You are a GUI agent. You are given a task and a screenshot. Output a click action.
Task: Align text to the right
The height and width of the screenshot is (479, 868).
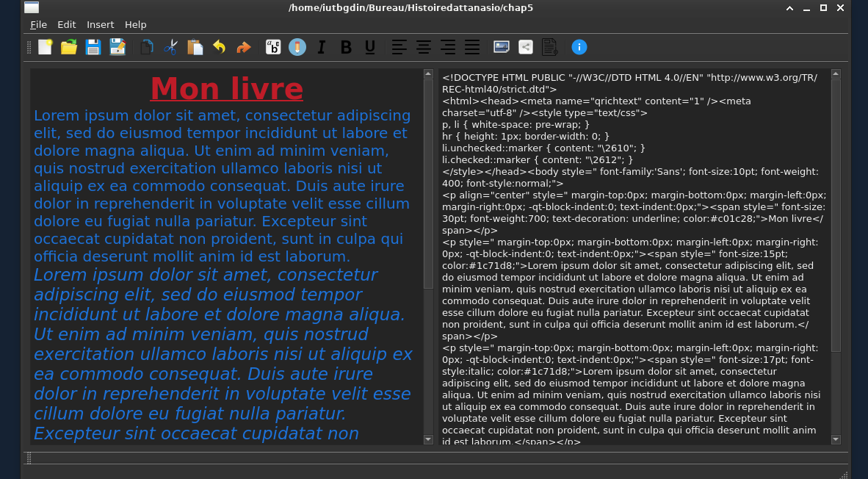tap(448, 47)
